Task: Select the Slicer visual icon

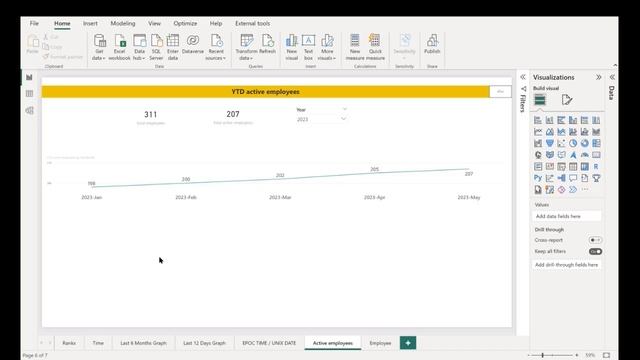Action: click(x=562, y=167)
